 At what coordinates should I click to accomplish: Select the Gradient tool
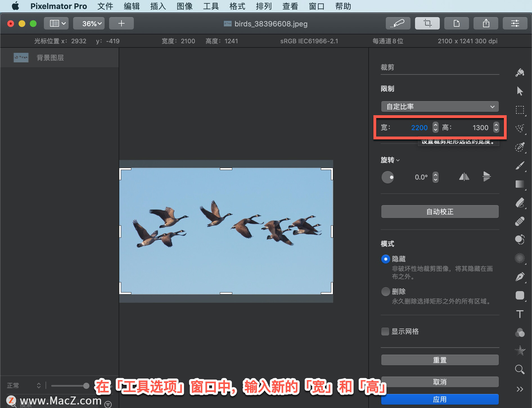pyautogui.click(x=520, y=184)
